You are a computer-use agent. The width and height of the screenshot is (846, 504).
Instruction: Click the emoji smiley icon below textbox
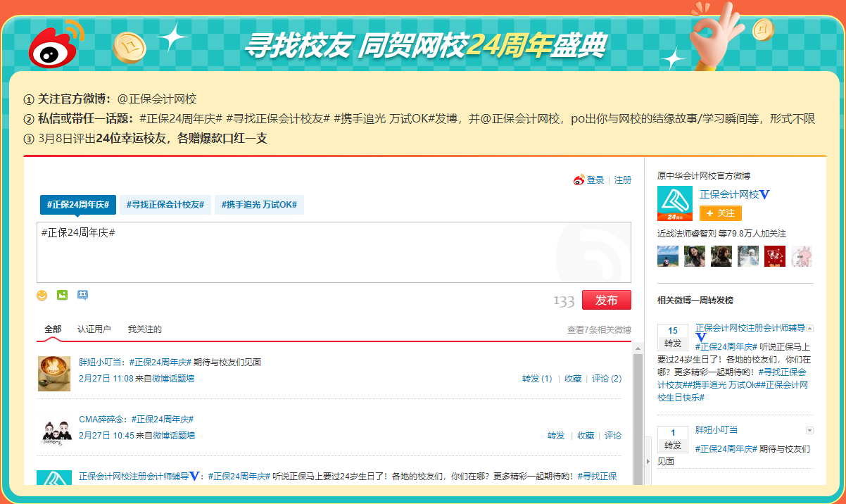coord(42,296)
